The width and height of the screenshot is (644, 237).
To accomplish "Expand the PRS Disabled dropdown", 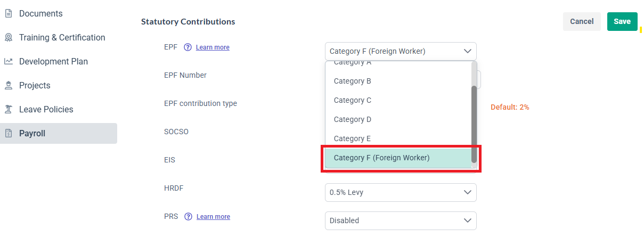I will point(467,220).
